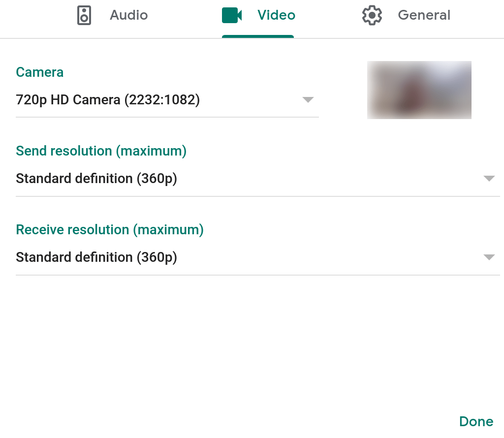The height and width of the screenshot is (438, 504).
Task: Select the Video tab
Action: point(276,15)
